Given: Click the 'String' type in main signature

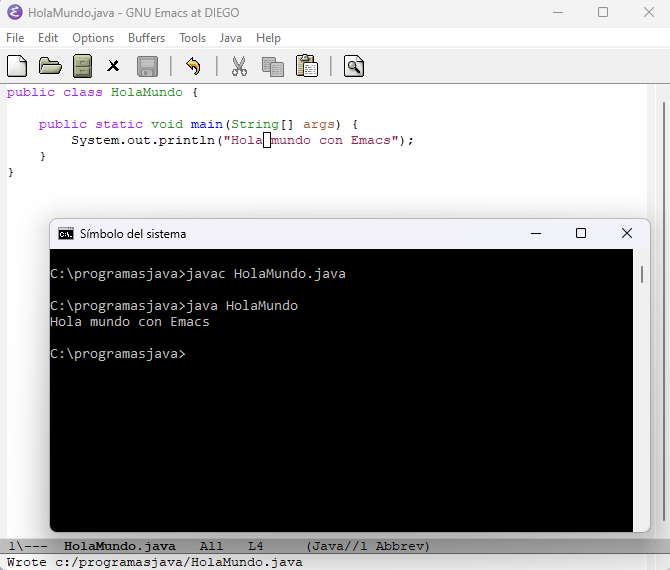Looking at the screenshot, I should point(255,125).
